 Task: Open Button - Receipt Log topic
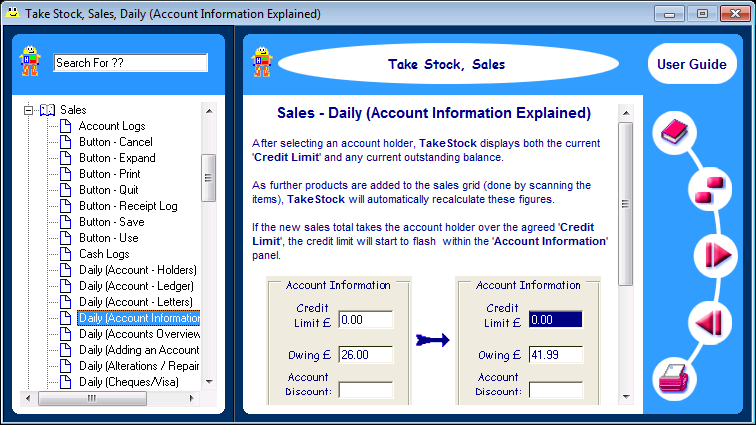coord(128,206)
